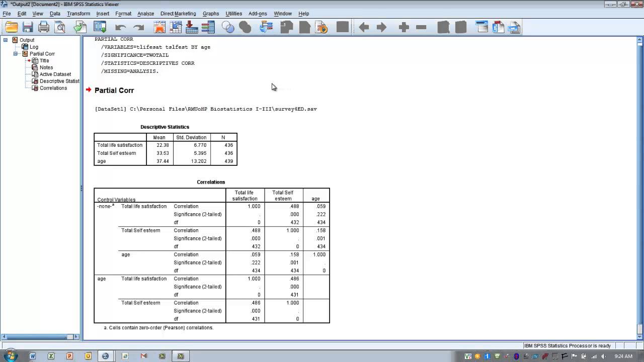Click the Insert Title toolbar icon
Viewport: 644px width, 362px height.
(498, 27)
